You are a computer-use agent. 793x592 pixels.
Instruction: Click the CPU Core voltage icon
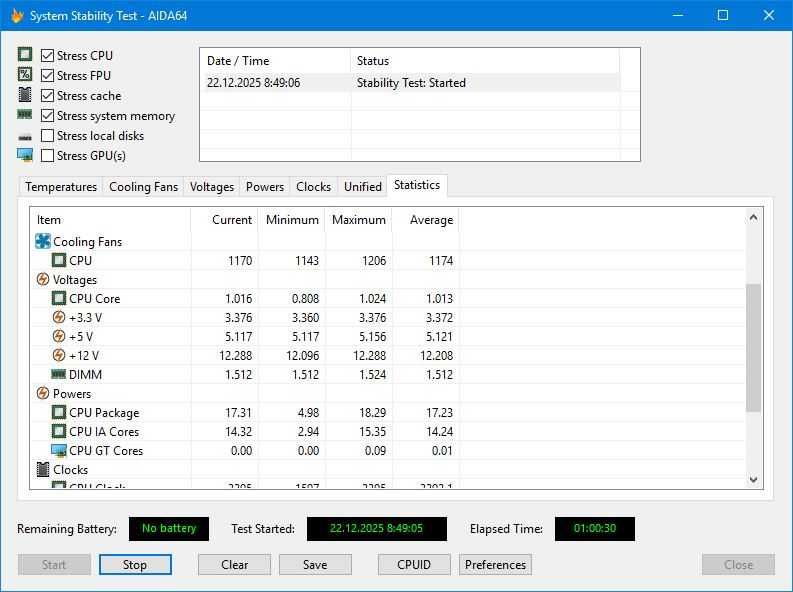(x=59, y=298)
